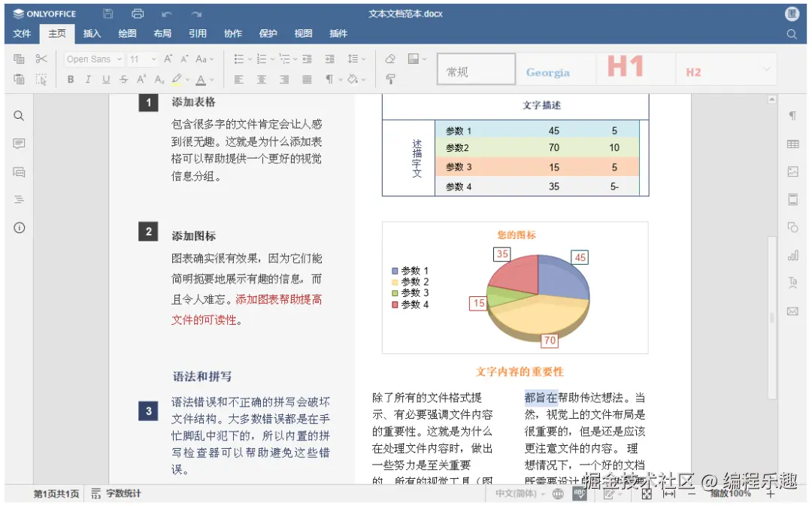Image resolution: width=812 pixels, height=506 pixels.
Task: Click the Decrease indent icon
Action: click(307, 59)
